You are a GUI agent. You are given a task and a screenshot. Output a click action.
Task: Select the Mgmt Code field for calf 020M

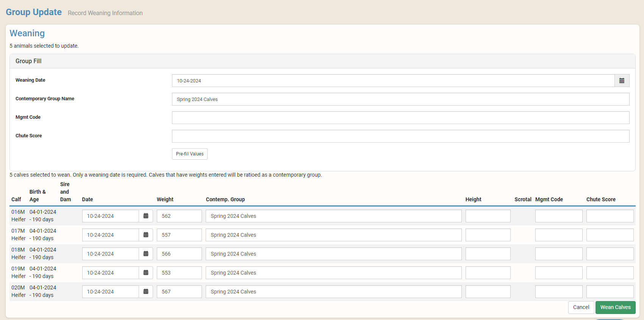pyautogui.click(x=559, y=292)
